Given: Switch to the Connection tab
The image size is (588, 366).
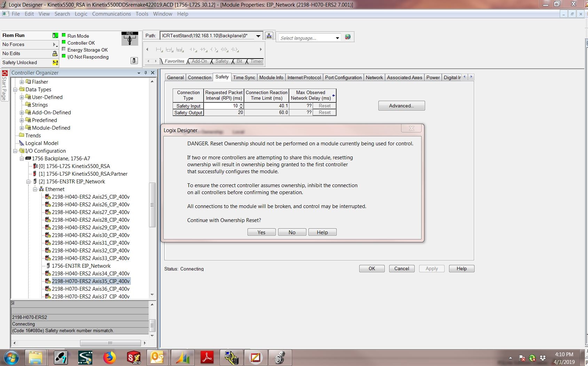Looking at the screenshot, I should pos(199,77).
